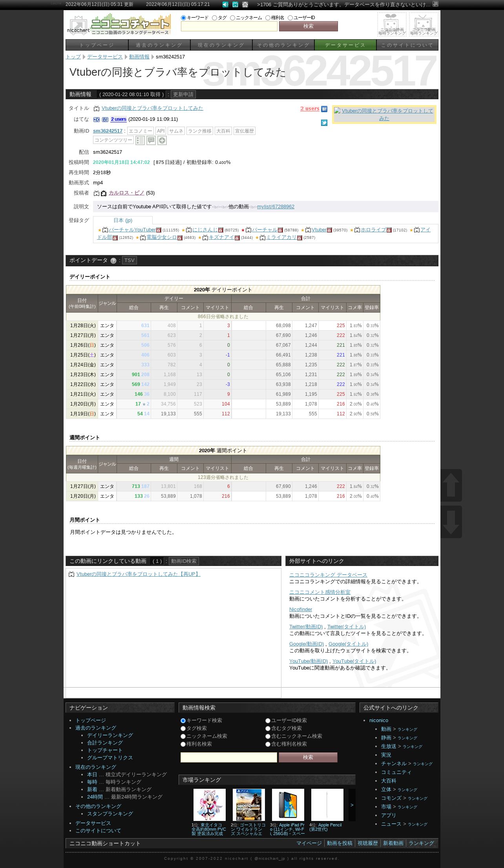Click the TV icon beside speaker icon

pyautogui.click(x=235, y=4)
